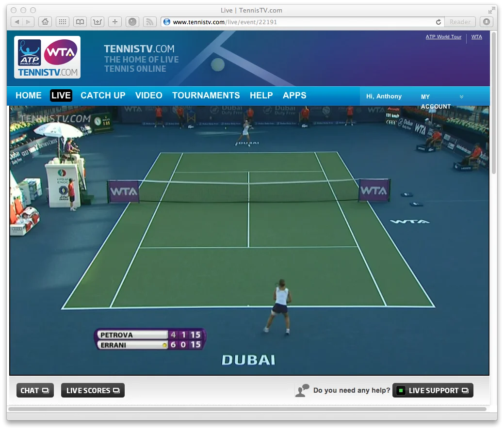
Task: Open TOURNAMENTS menu item
Action: tap(206, 96)
